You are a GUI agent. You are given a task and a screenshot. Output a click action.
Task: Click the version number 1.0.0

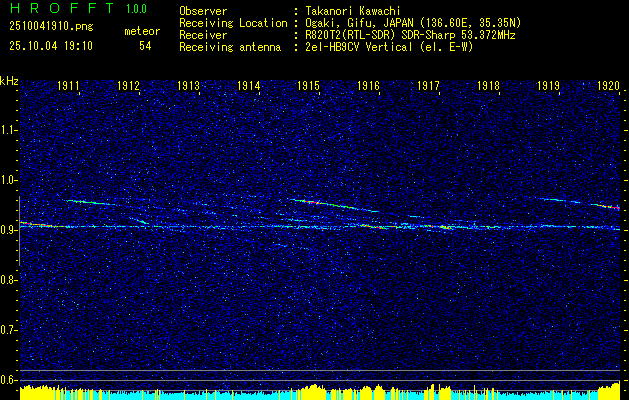point(136,9)
